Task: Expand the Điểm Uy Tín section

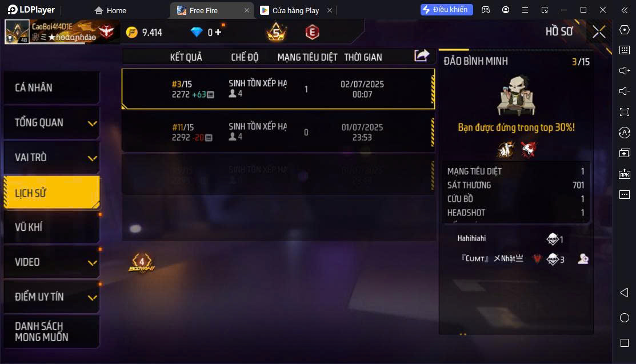Action: pyautogui.click(x=51, y=297)
